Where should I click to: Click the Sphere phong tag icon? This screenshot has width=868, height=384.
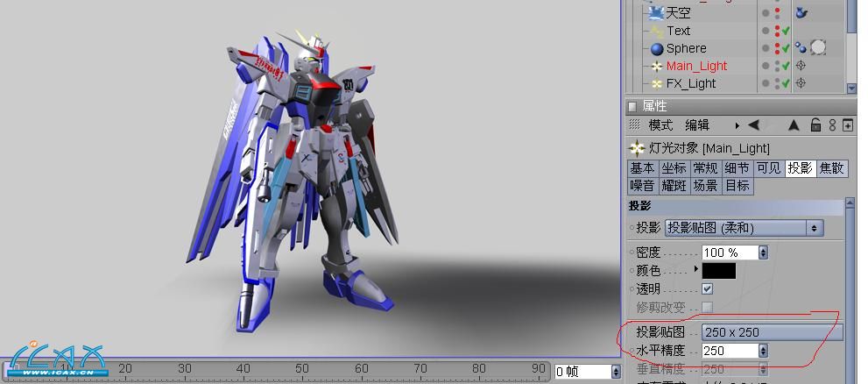click(x=801, y=47)
